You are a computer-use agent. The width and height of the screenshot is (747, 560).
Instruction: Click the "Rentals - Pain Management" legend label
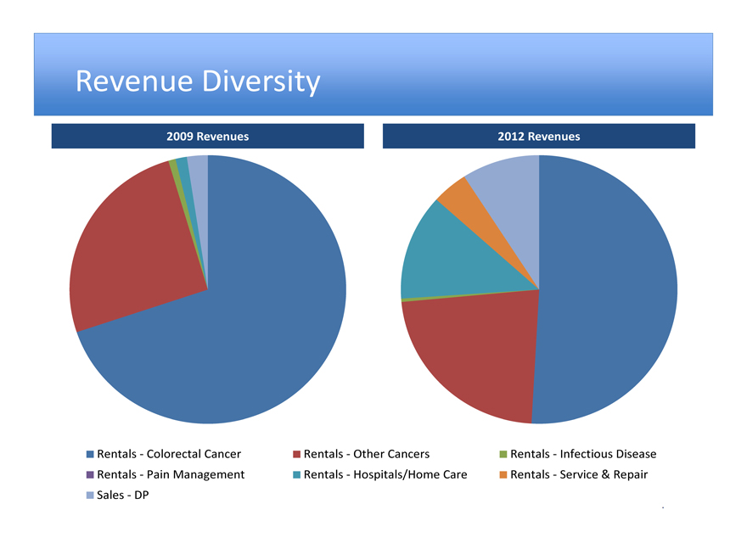pos(171,474)
